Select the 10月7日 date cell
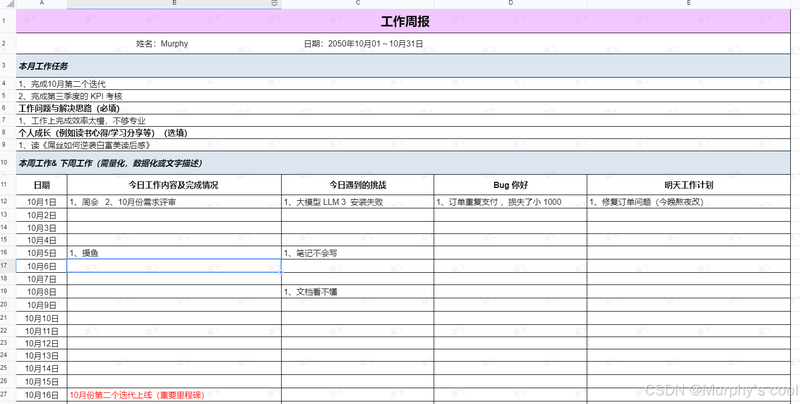The width and height of the screenshot is (800, 404). tap(41, 279)
